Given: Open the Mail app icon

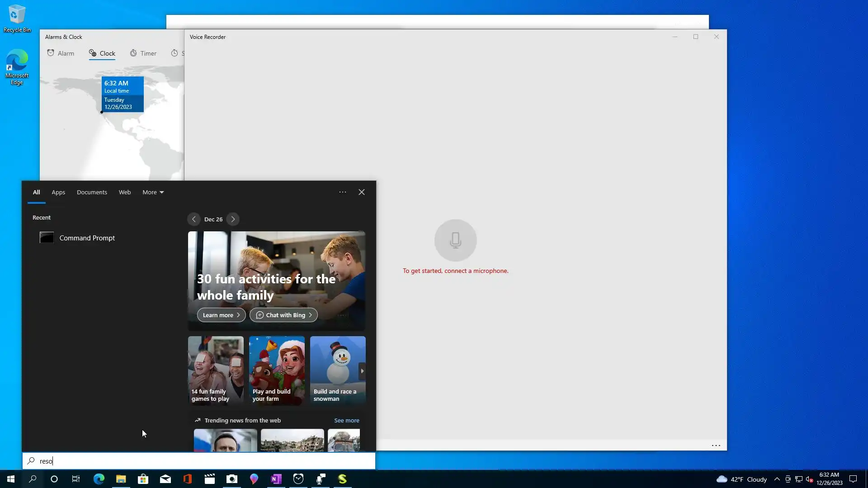Looking at the screenshot, I should [165, 479].
